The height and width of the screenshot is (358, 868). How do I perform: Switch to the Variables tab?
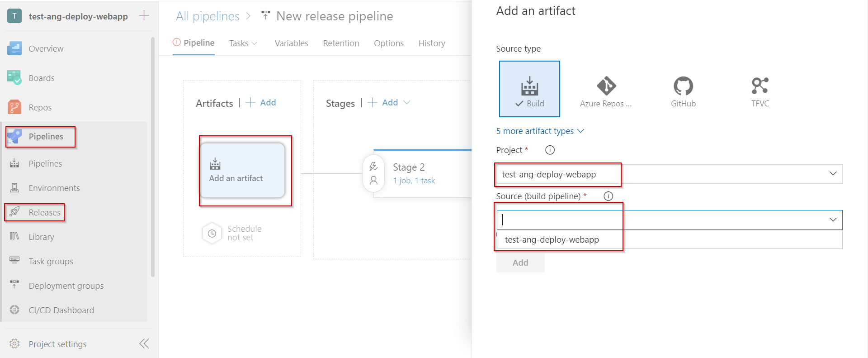tap(291, 43)
